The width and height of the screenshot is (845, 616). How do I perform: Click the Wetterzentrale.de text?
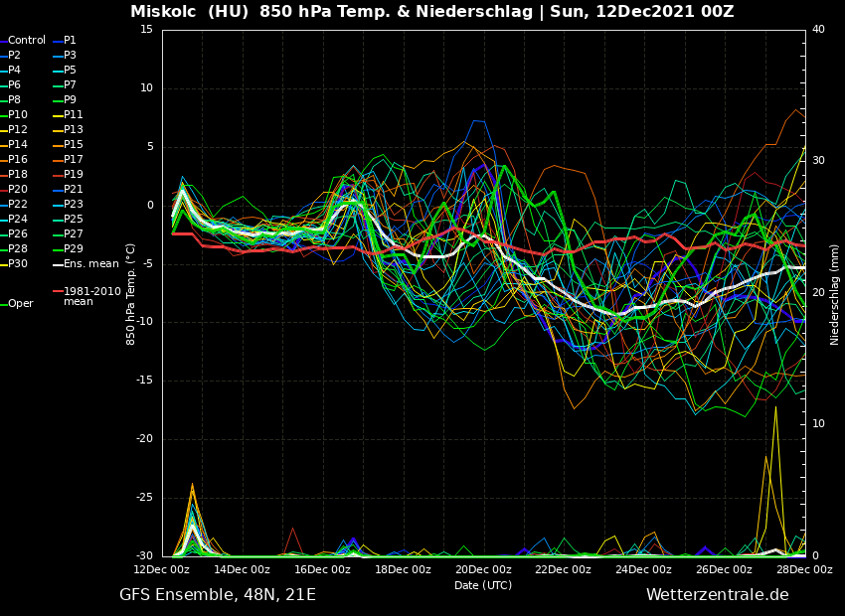click(717, 595)
